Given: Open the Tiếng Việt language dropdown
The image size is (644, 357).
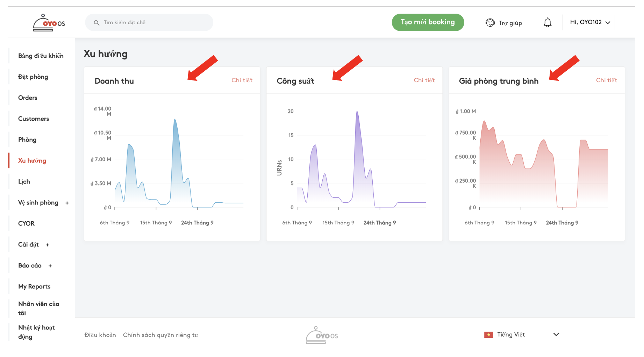Looking at the screenshot, I should point(522,335).
